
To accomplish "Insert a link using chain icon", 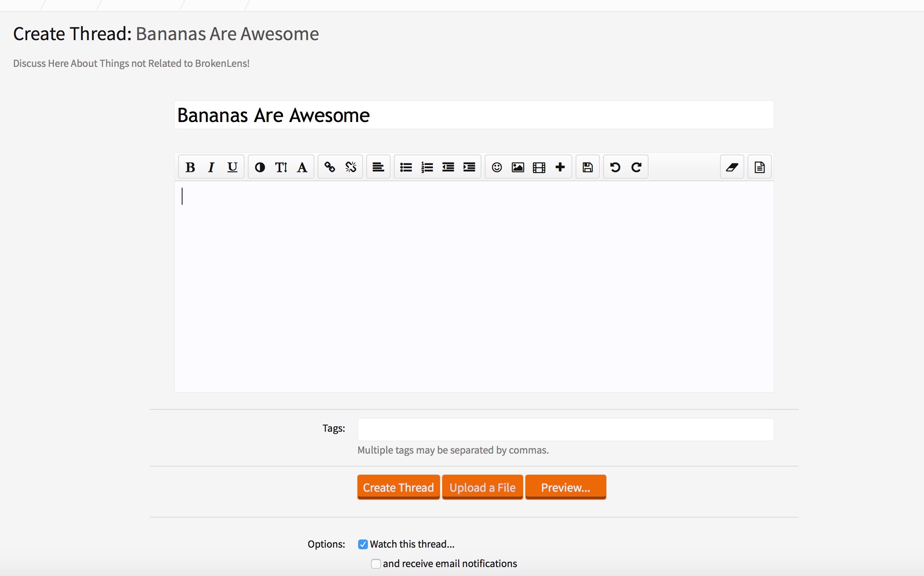I will click(330, 167).
